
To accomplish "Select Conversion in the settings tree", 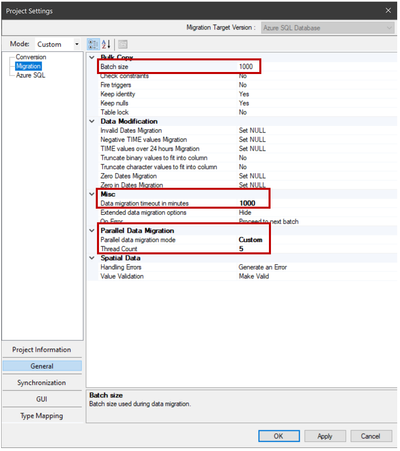I will [31, 57].
